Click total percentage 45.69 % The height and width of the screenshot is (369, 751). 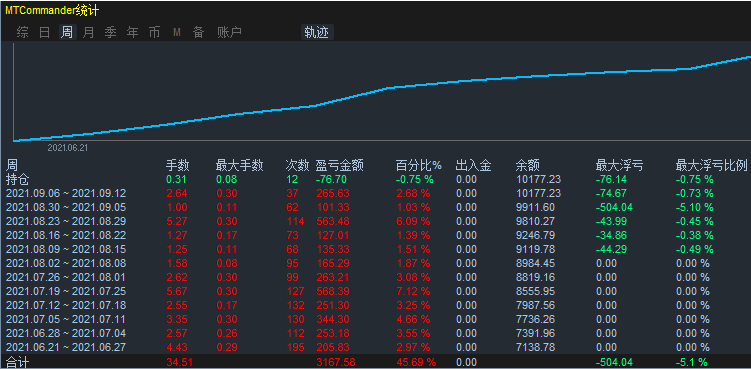tap(416, 362)
